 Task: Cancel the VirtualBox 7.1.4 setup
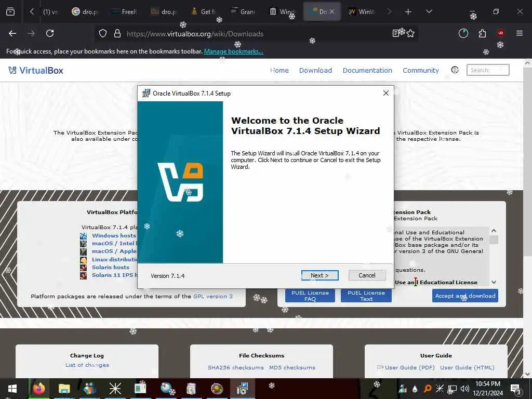click(x=367, y=275)
